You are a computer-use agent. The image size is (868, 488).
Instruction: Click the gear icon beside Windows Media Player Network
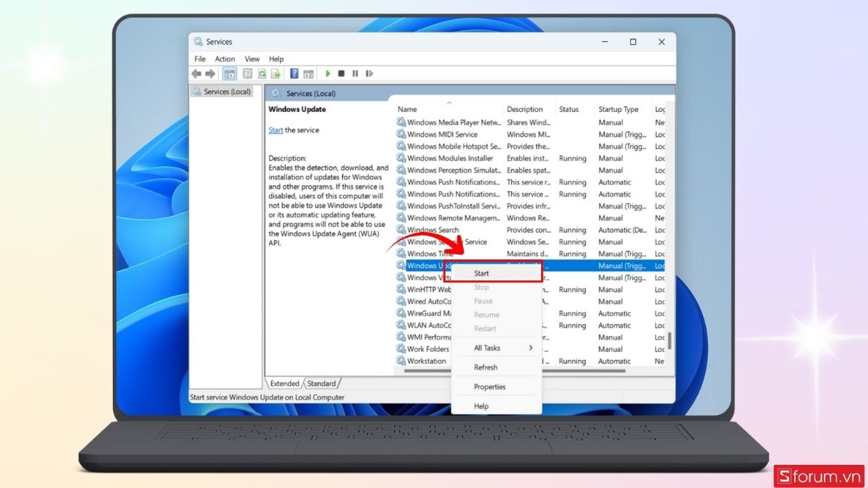point(401,122)
